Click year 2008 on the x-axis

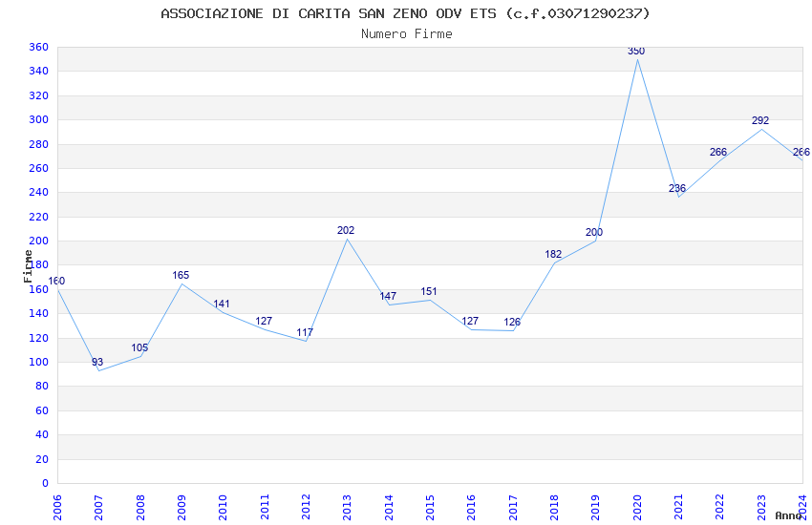(139, 508)
